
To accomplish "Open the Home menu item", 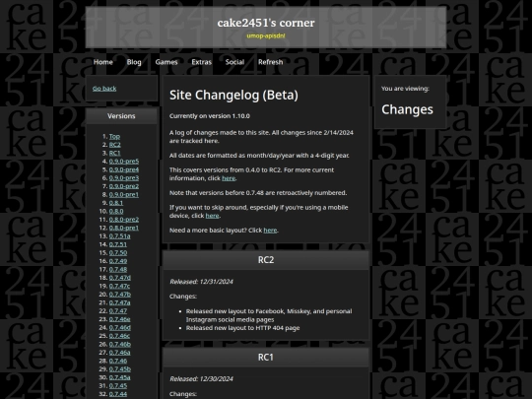I will click(x=103, y=62).
